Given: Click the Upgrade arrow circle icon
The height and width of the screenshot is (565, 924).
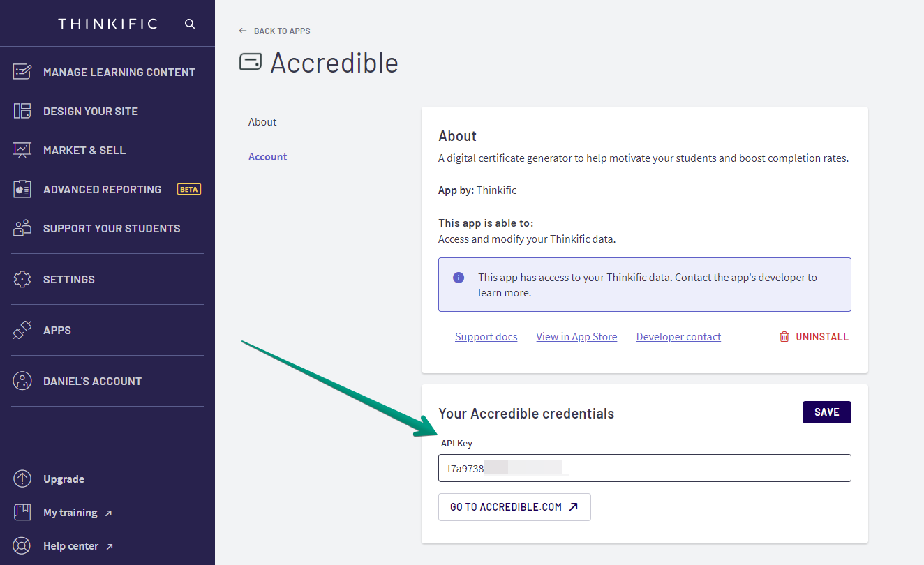Looking at the screenshot, I should click(x=22, y=479).
